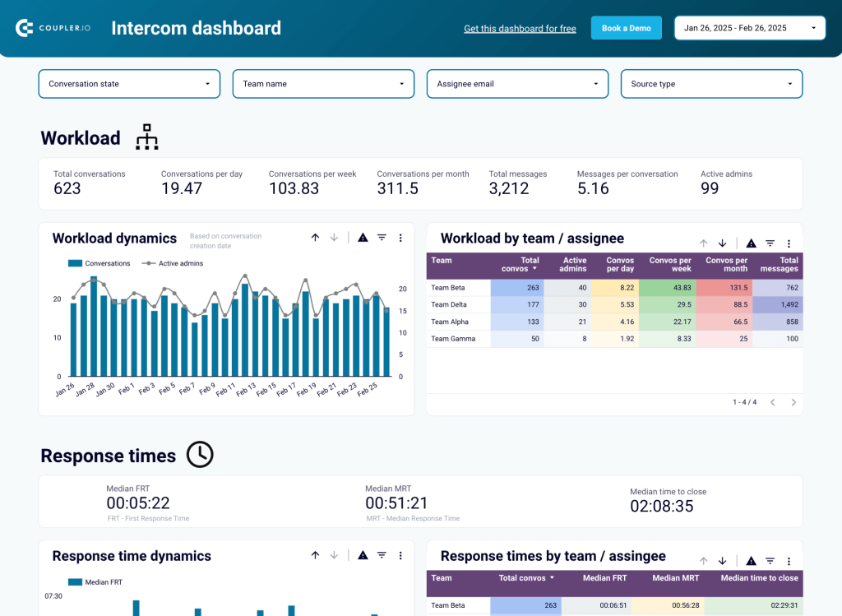Go to the previous page of the workload table

click(773, 402)
